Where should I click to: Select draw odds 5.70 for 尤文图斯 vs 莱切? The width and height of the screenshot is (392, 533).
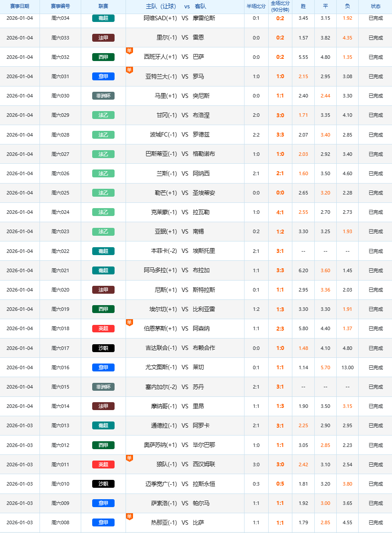click(325, 367)
